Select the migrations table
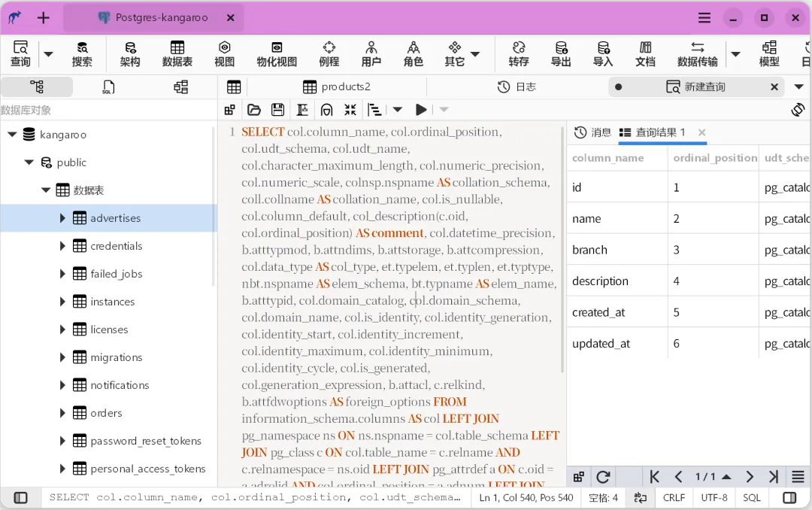 coord(116,357)
